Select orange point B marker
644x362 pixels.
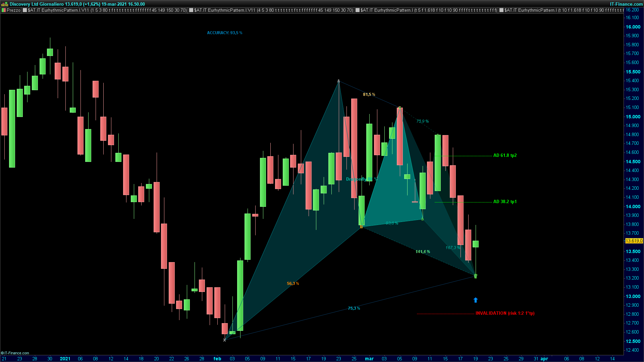tap(361, 227)
